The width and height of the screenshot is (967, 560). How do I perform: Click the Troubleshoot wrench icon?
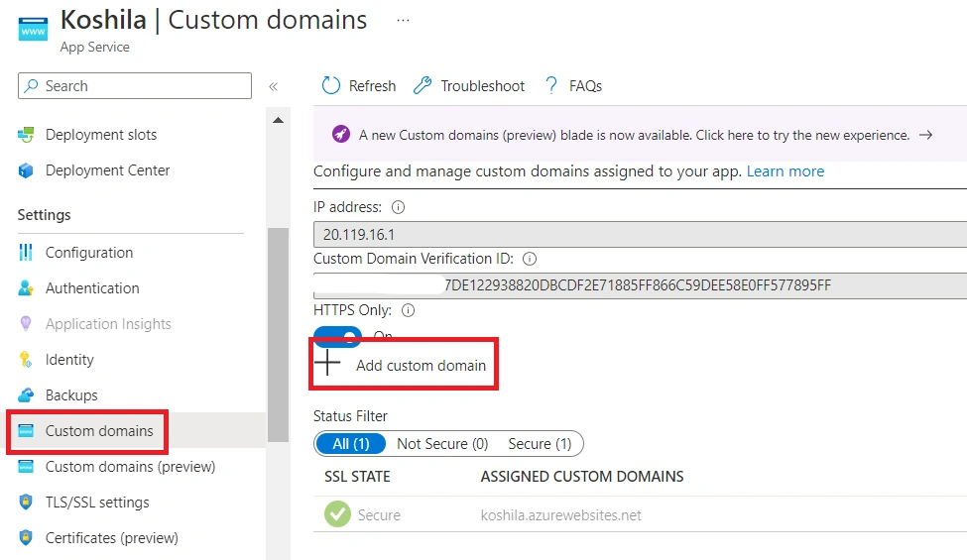coord(423,85)
